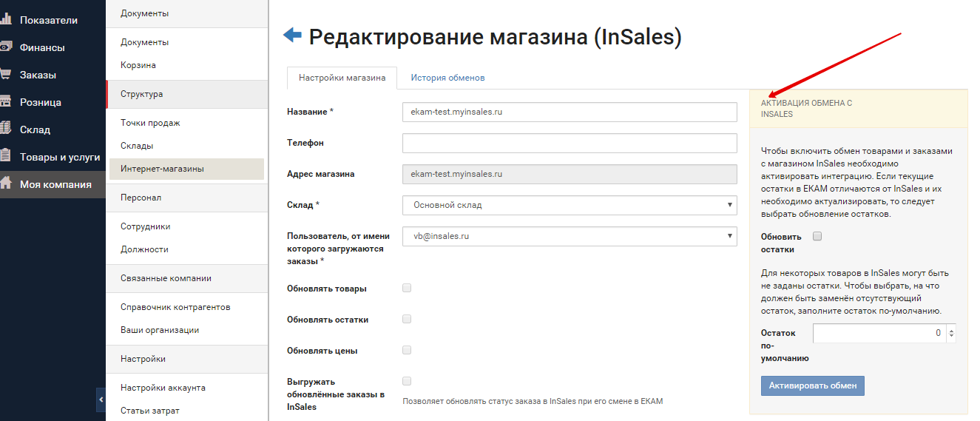The width and height of the screenshot is (980, 421).
Task: Open Ваши организации link
Action: pos(160,330)
